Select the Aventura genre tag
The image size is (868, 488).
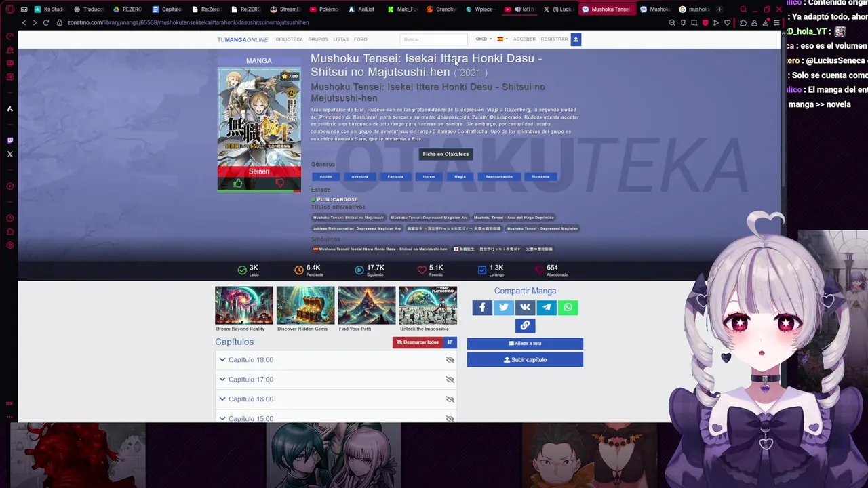click(359, 177)
